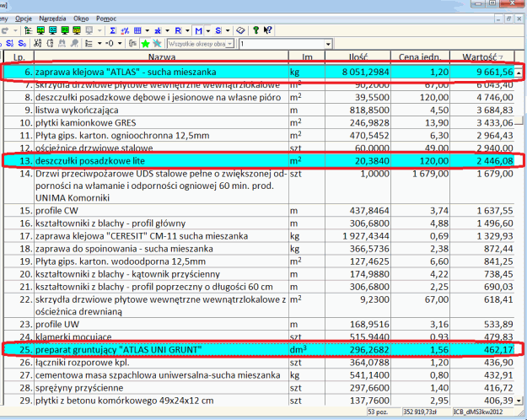Click the green question mark help icon
527x420 pixels.
click(x=255, y=30)
